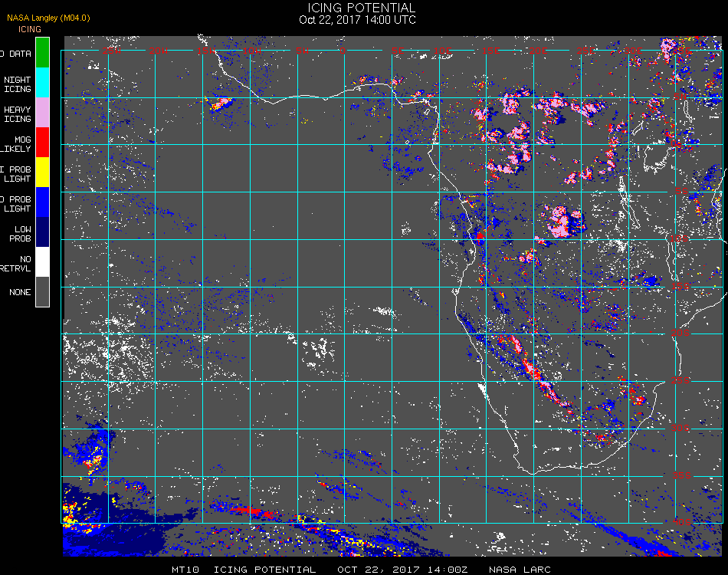Click the gray NONE legend swatch

42,291
